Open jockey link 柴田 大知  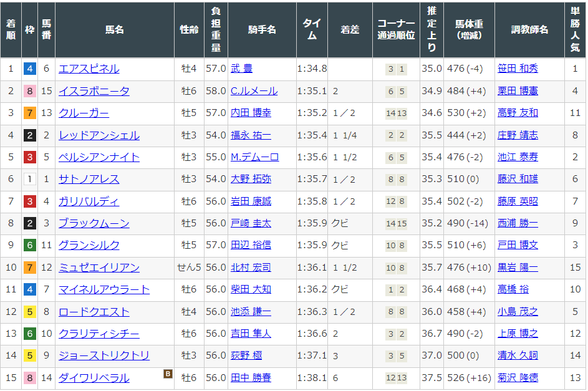[x=251, y=289]
